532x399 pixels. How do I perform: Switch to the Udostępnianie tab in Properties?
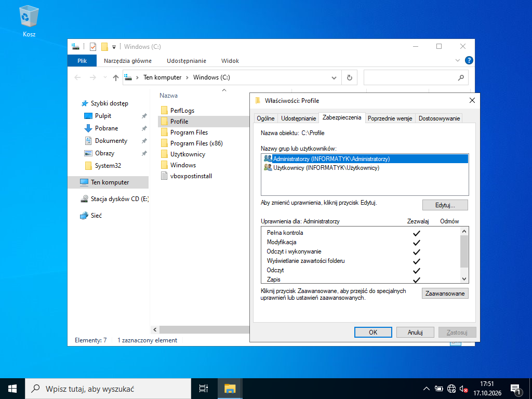299,118
